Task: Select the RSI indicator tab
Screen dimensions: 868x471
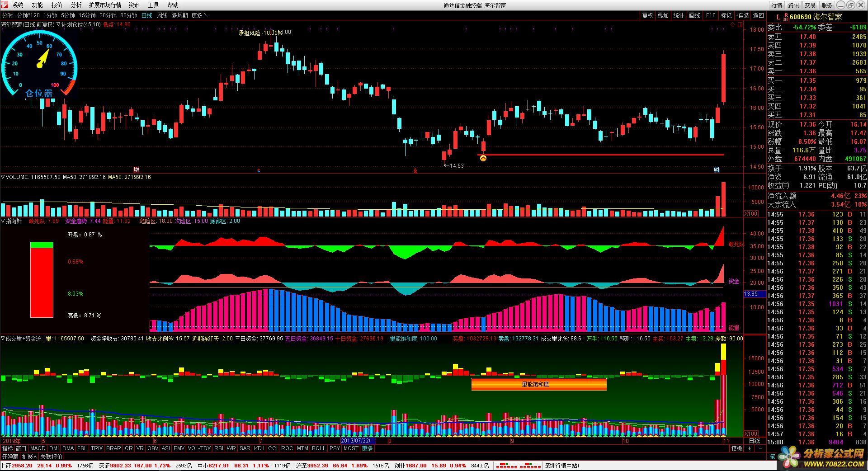Action: point(219,448)
